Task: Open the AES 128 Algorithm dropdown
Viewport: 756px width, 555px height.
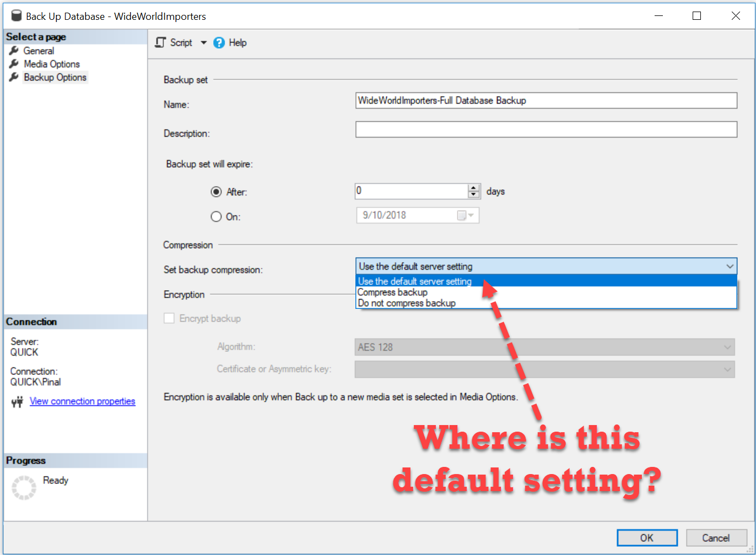Action: click(545, 347)
